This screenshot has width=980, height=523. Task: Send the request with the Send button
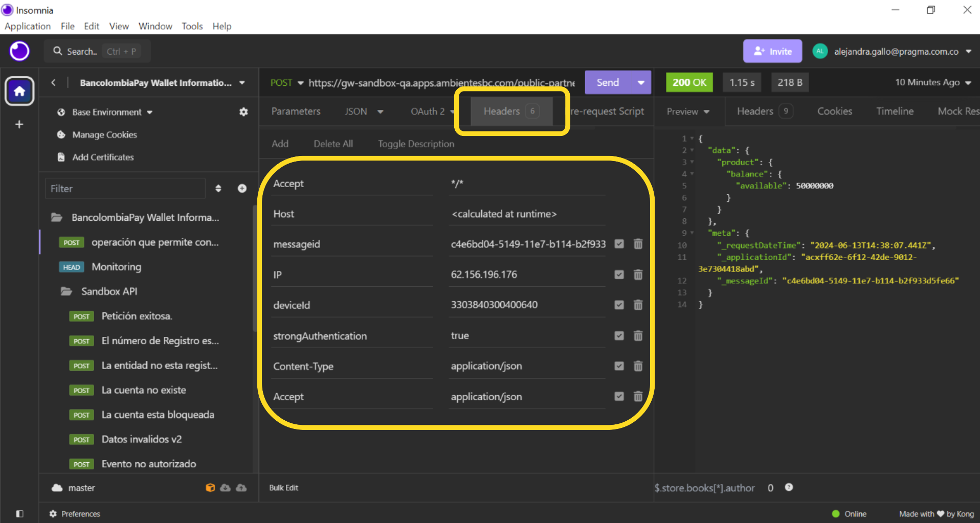point(608,82)
